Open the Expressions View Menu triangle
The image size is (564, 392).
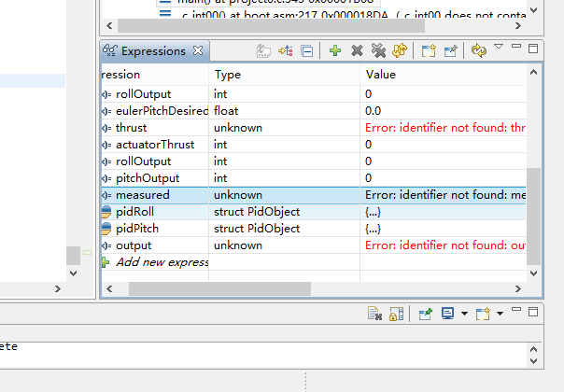click(x=499, y=47)
